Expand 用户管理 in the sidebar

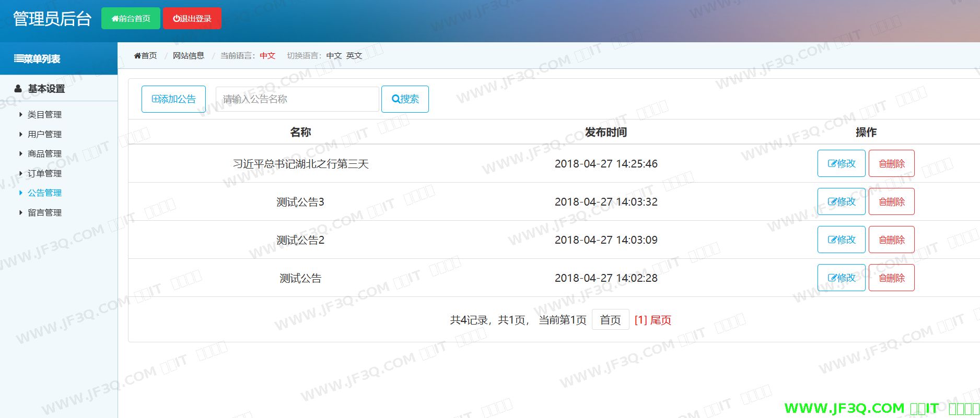[x=44, y=134]
